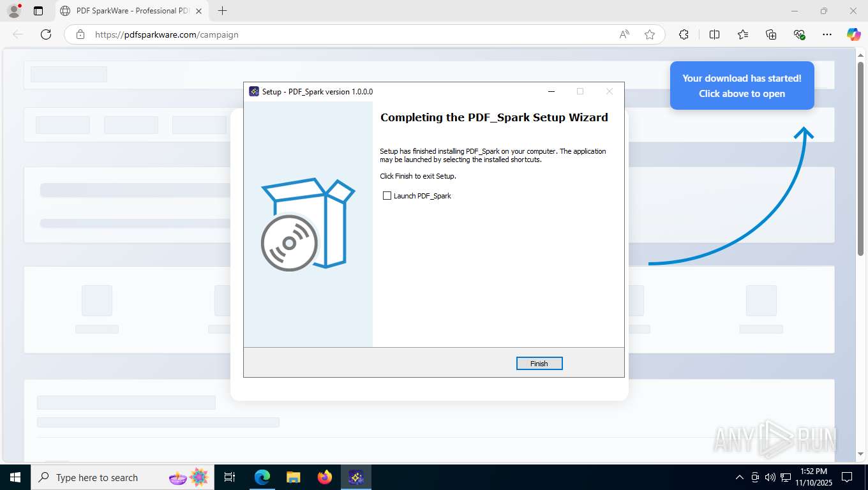The width and height of the screenshot is (868, 490).
Task: Click the taskbar search box
Action: (x=121, y=477)
